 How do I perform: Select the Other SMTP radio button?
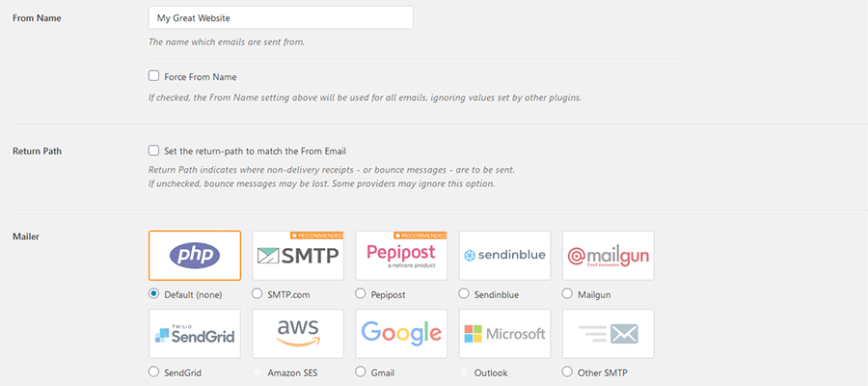(x=568, y=372)
